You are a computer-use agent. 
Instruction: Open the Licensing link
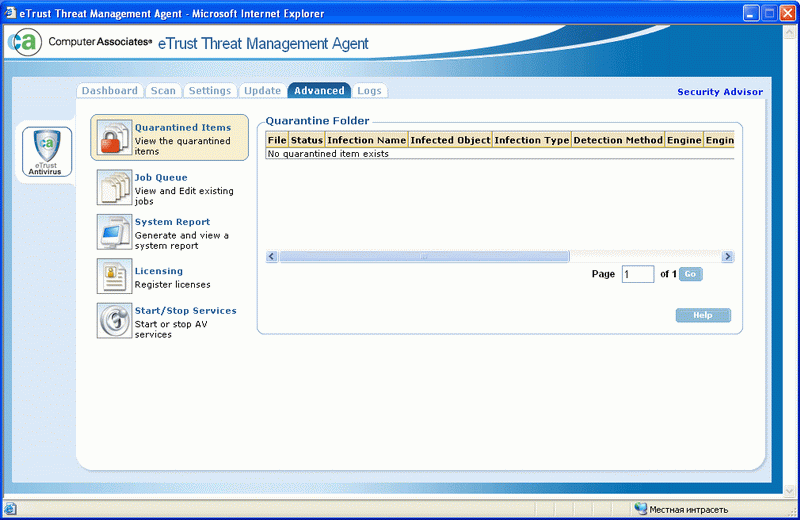tap(158, 271)
